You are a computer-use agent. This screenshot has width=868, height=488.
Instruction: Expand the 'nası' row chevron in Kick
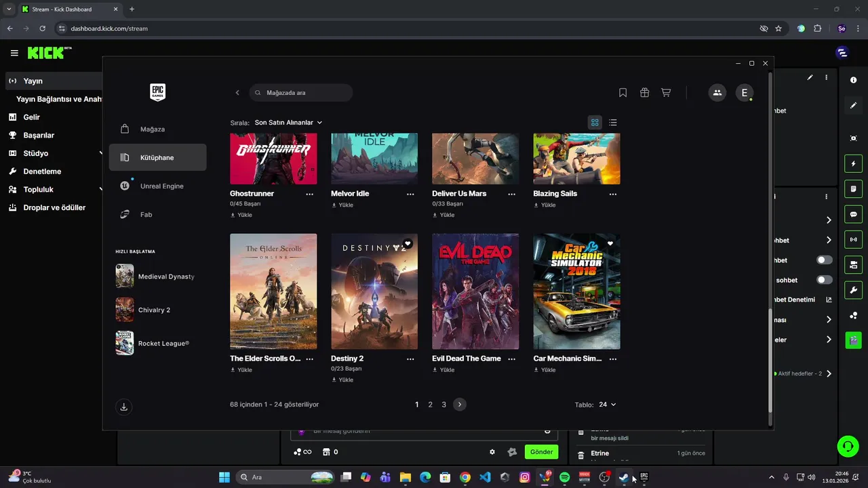pos(829,320)
